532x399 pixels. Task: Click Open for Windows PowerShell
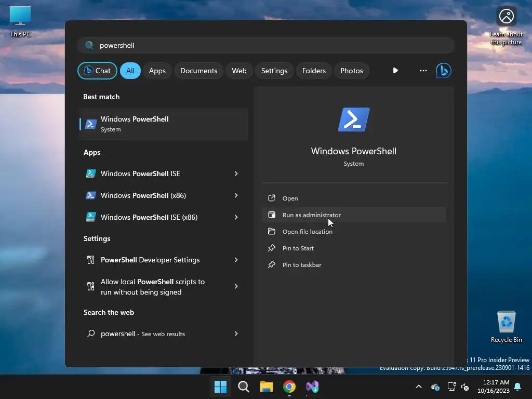click(353, 198)
